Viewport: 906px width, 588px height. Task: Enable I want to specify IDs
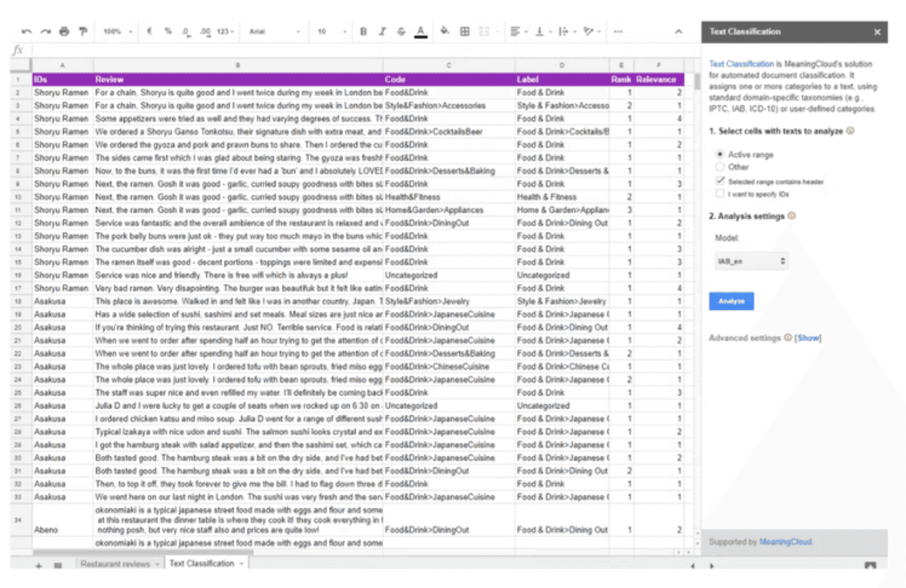[720, 193]
